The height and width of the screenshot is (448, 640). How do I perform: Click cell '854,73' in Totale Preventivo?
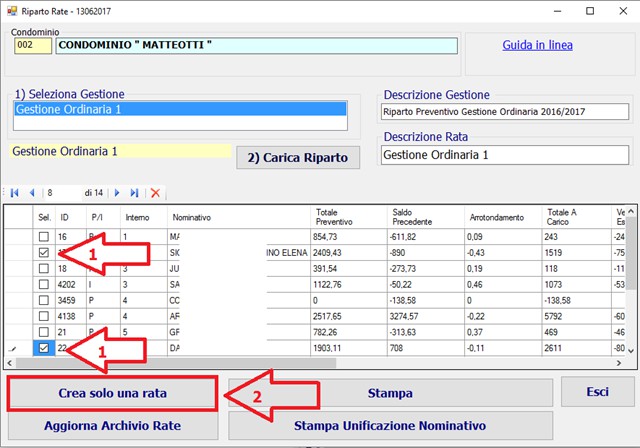pyautogui.click(x=349, y=237)
